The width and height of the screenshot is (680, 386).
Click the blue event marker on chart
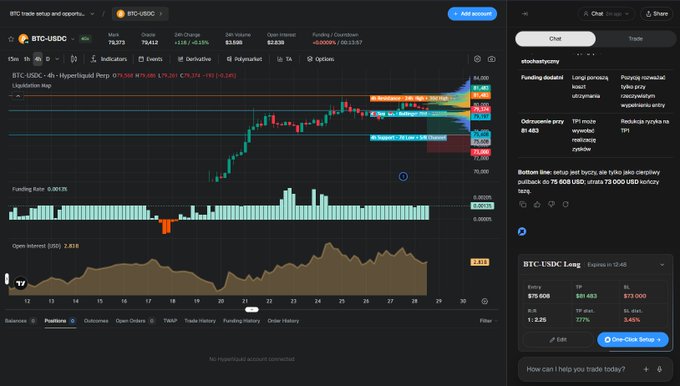(403, 176)
